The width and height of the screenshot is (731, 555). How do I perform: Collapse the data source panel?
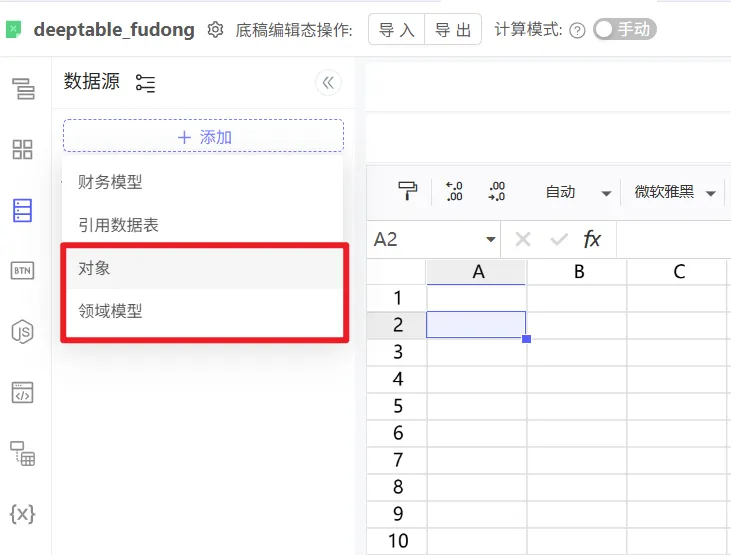(x=328, y=83)
